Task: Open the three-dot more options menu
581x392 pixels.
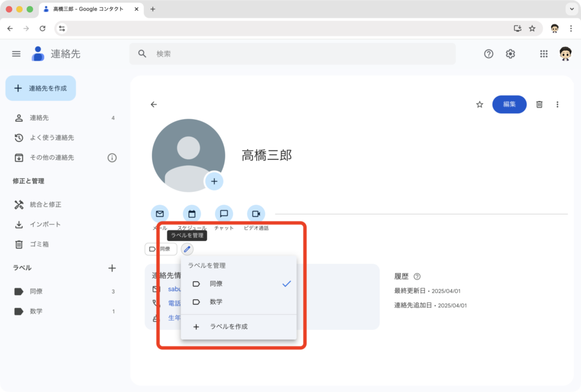Action: pos(557,104)
